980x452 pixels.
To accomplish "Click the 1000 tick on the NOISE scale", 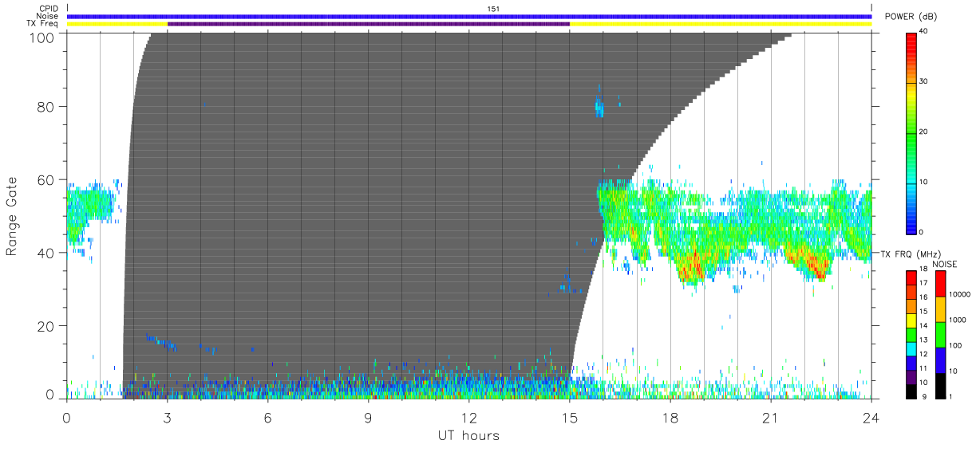I will 956,320.
